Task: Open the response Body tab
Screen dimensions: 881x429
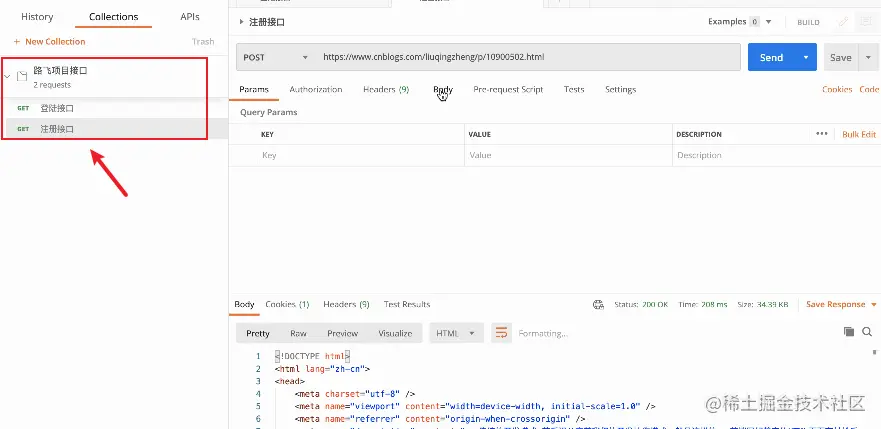Action: click(244, 304)
